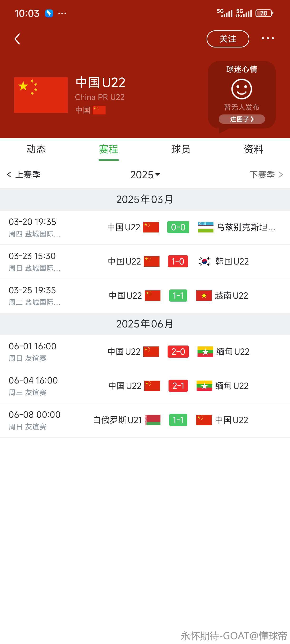The height and width of the screenshot is (644, 290).
Task: Open the 资料 info tab
Action: pos(253,149)
